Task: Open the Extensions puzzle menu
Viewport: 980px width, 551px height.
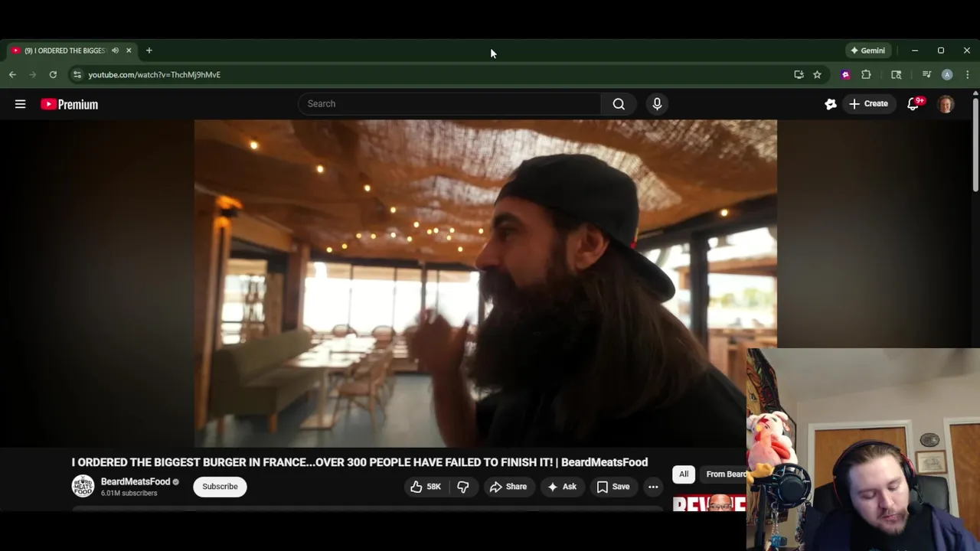Action: 866,74
